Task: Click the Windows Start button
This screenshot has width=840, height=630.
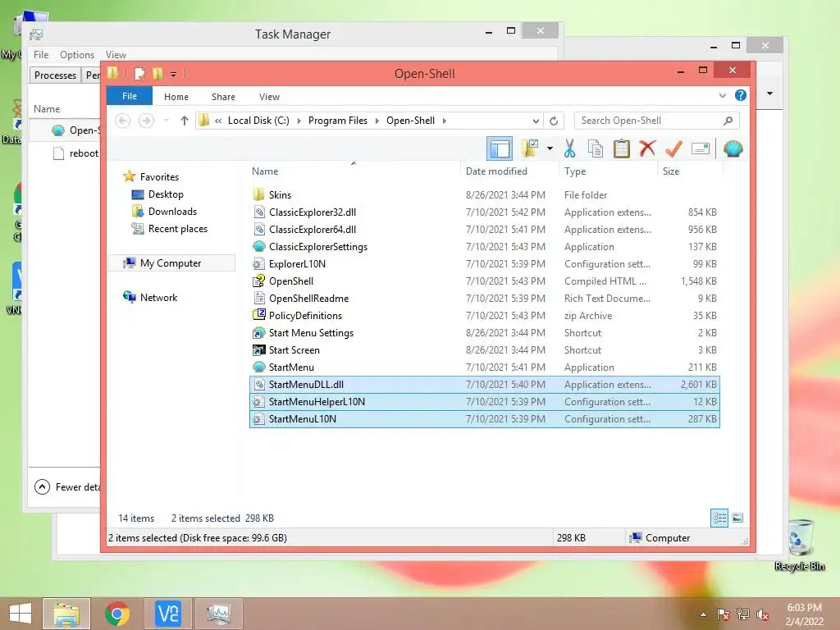Action: point(21,614)
